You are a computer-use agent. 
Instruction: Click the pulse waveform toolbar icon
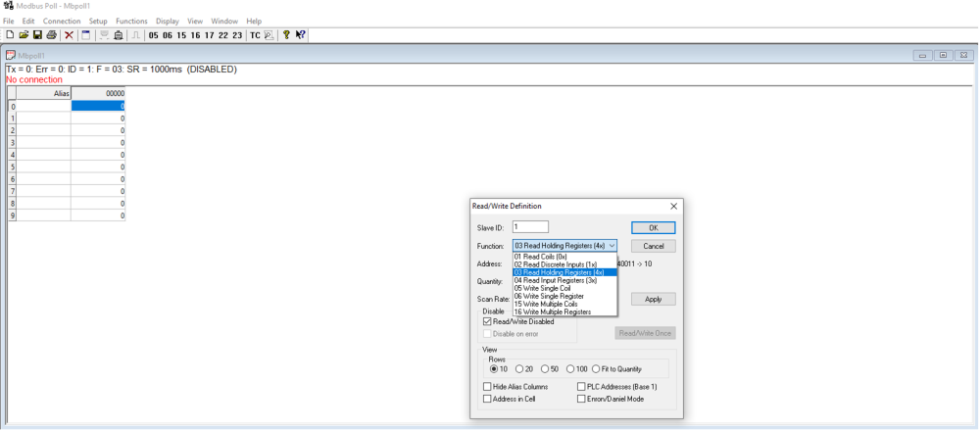point(135,35)
